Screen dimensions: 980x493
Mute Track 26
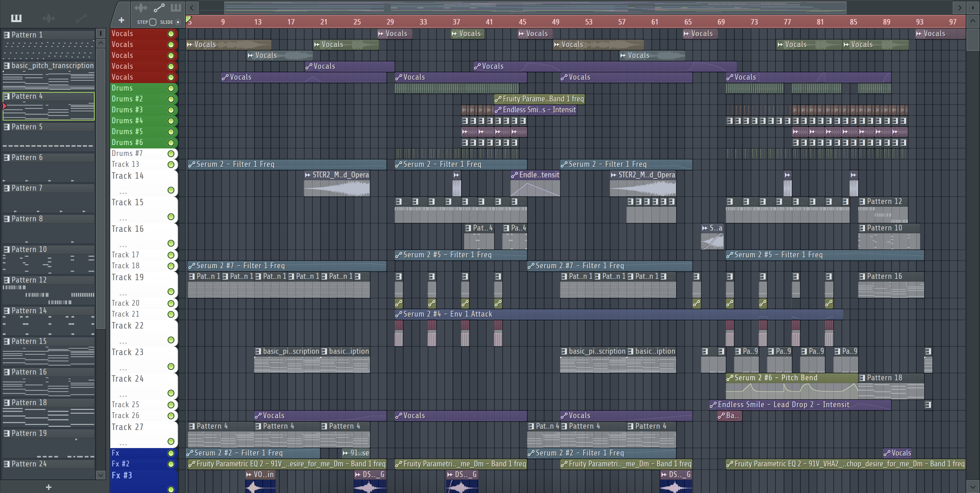[171, 416]
